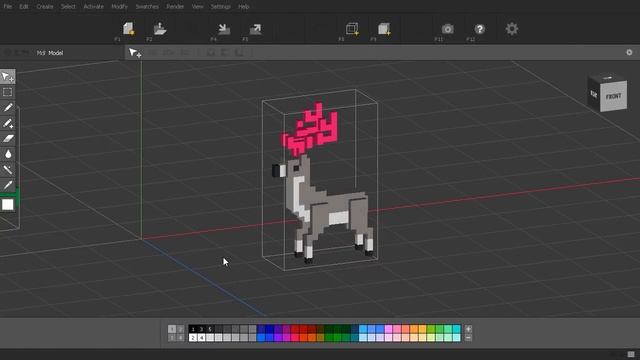Click the pink antlers of the deer model
Screen dimensions: 640x360
(x=311, y=131)
